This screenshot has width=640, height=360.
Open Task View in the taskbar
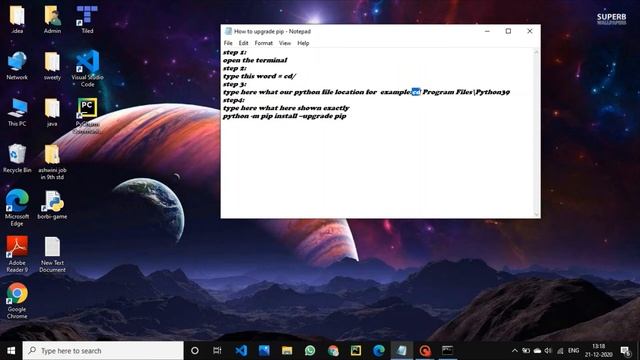tap(217, 351)
